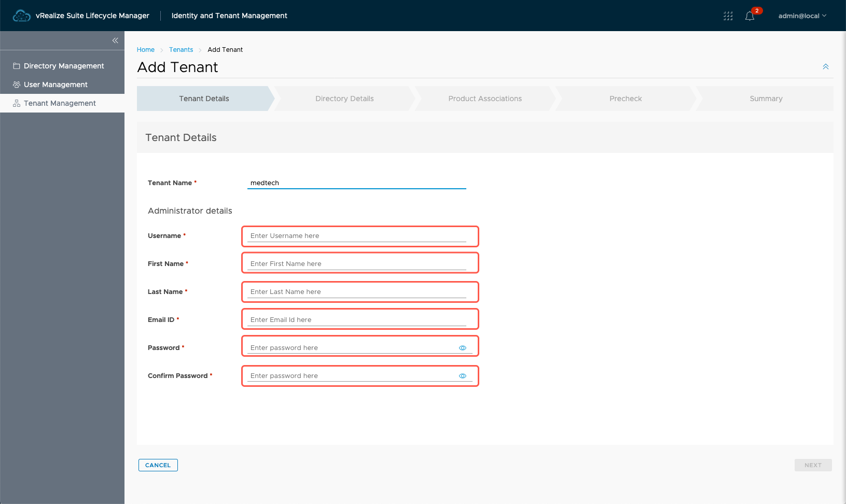Switch to the Product Associations step

[485, 99]
